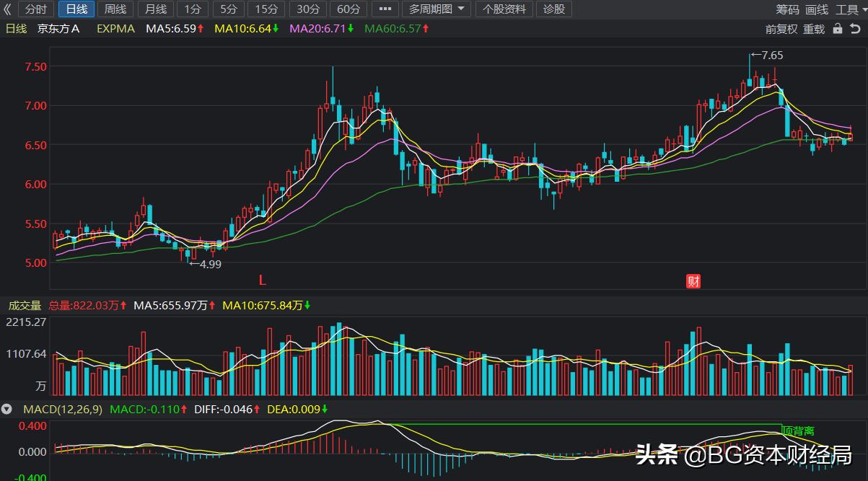Select the 60分 timeframe tab
Viewport: 868px width, 481px height.
[348, 9]
